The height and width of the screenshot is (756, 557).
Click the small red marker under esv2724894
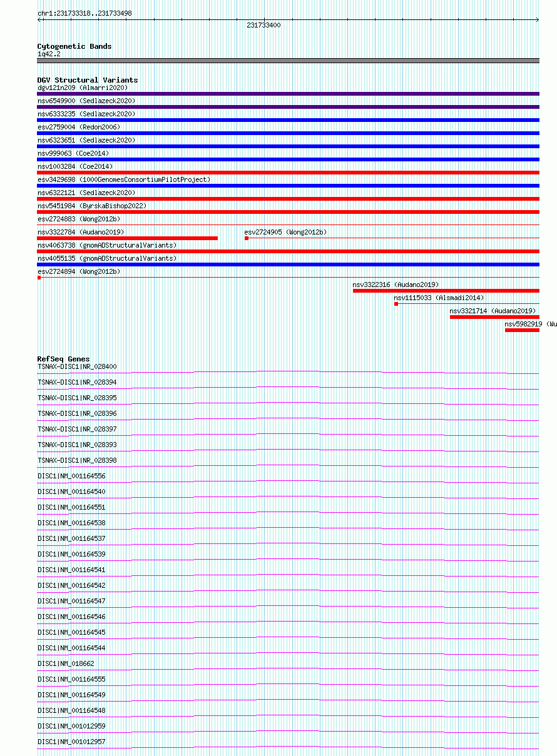(39, 278)
